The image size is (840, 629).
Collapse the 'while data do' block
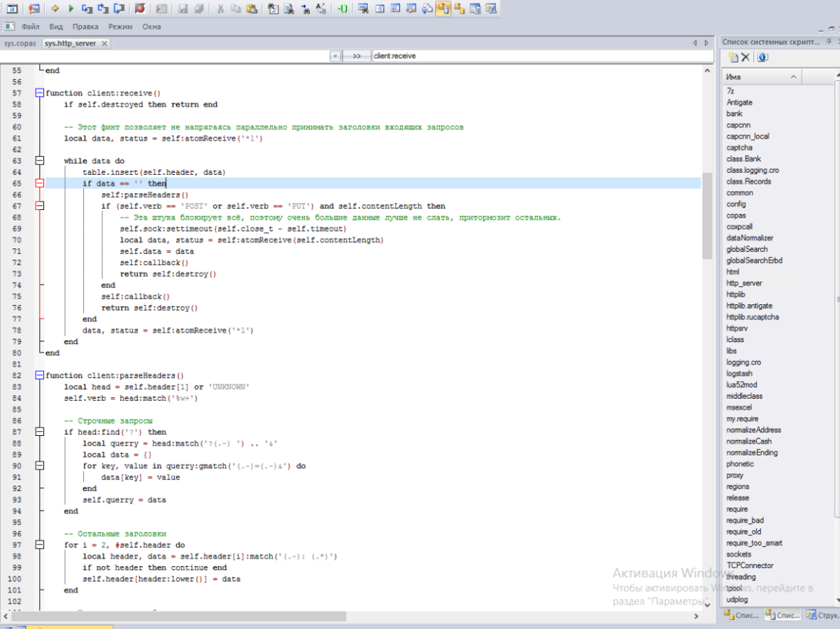click(40, 161)
